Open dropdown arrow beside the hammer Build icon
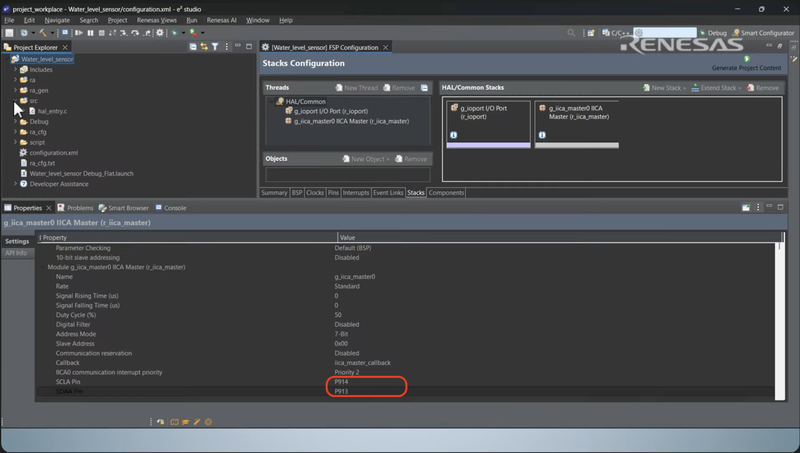Screen dimensions: 800x453 [x=53, y=33]
